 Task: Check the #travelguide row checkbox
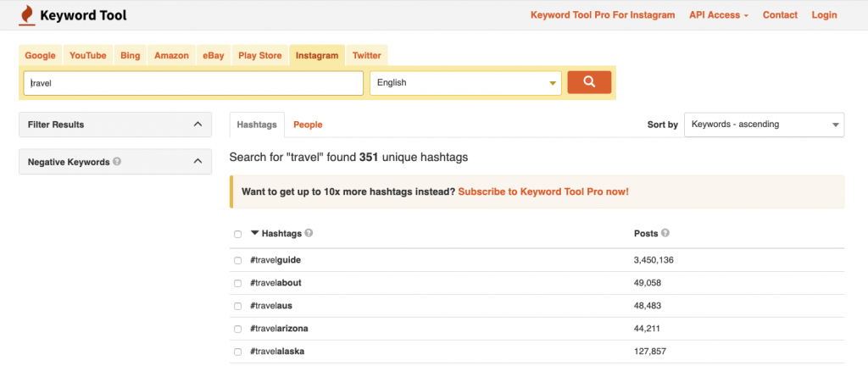pos(238,260)
